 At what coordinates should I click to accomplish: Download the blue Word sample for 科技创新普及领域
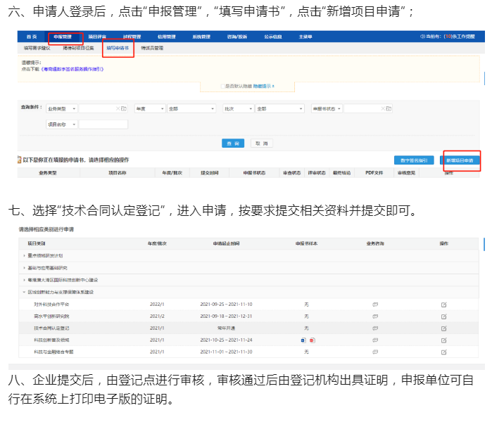303,340
